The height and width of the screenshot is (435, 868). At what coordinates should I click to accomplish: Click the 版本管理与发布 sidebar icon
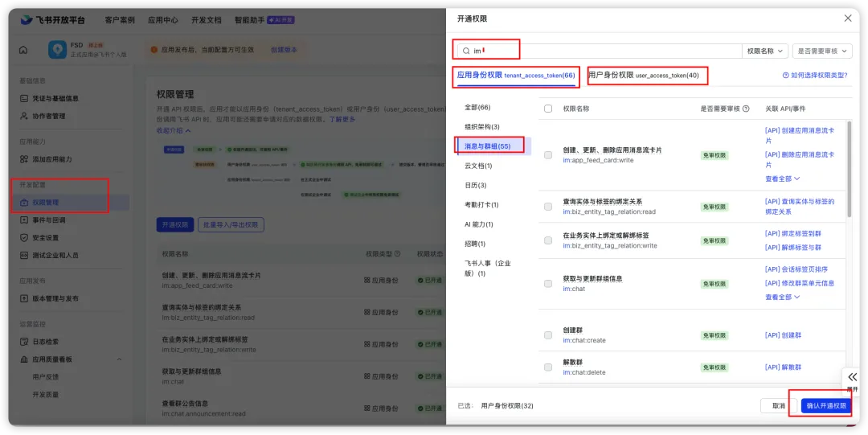[x=24, y=298]
